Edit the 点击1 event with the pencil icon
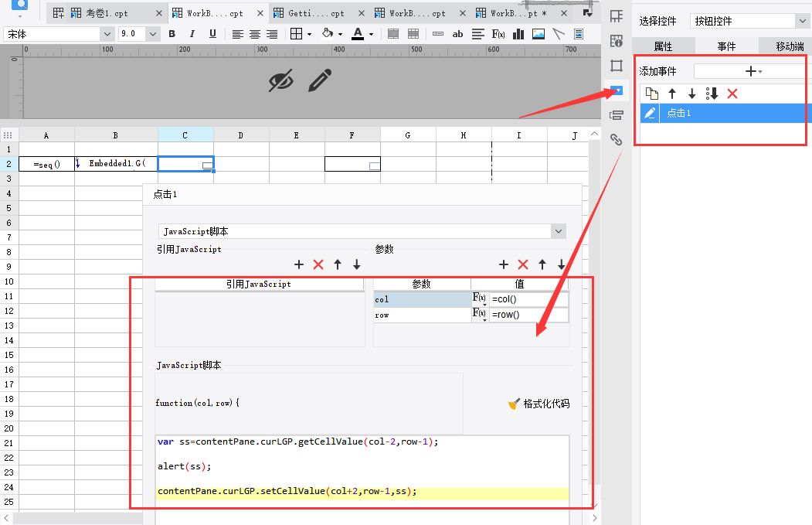The height and width of the screenshot is (525, 812). click(x=650, y=113)
